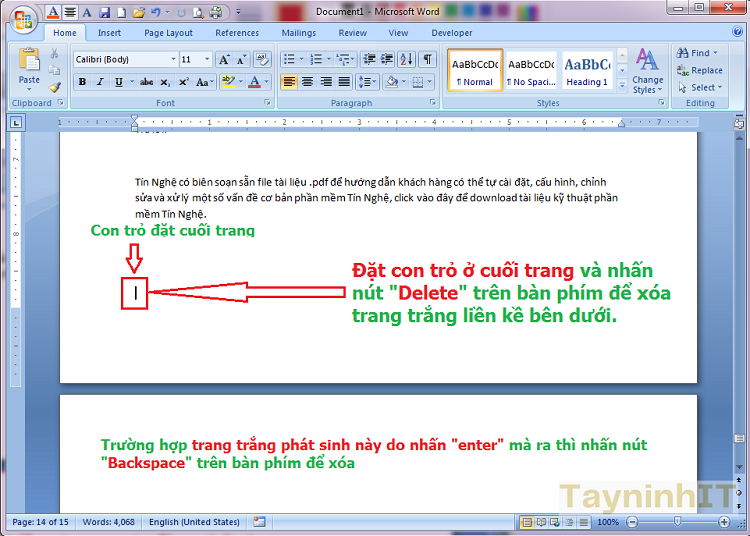Click the Format Painter brush icon
750x536 pixels.
pyautogui.click(x=55, y=87)
